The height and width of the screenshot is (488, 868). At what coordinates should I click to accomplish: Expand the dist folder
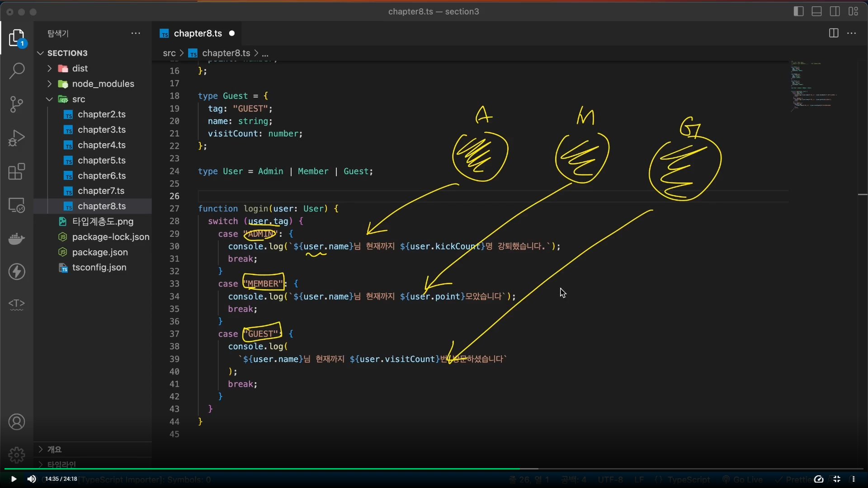80,68
